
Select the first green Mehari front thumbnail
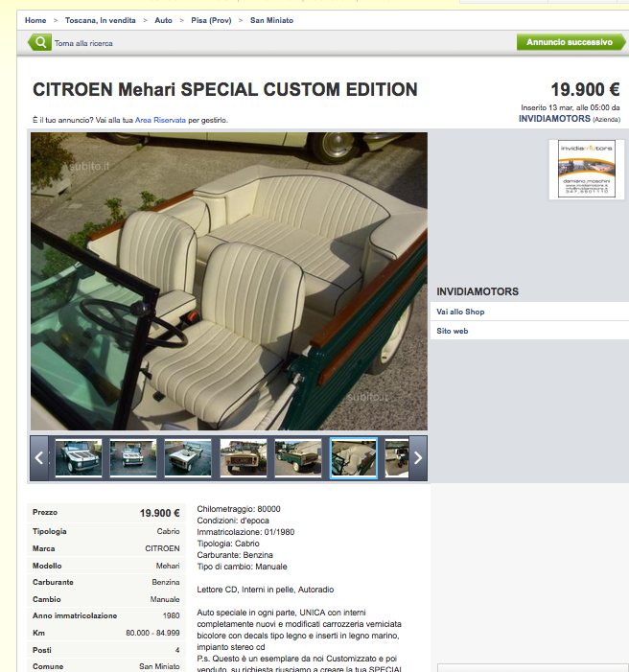[79, 457]
